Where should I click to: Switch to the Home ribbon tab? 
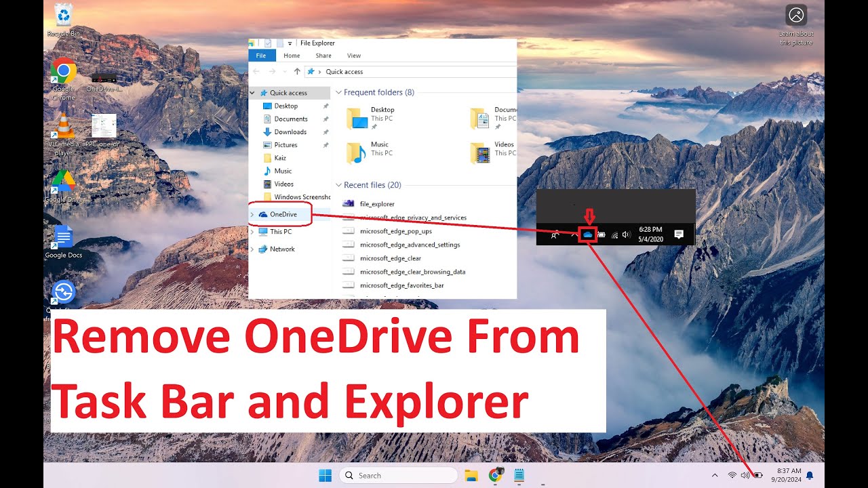tap(292, 56)
